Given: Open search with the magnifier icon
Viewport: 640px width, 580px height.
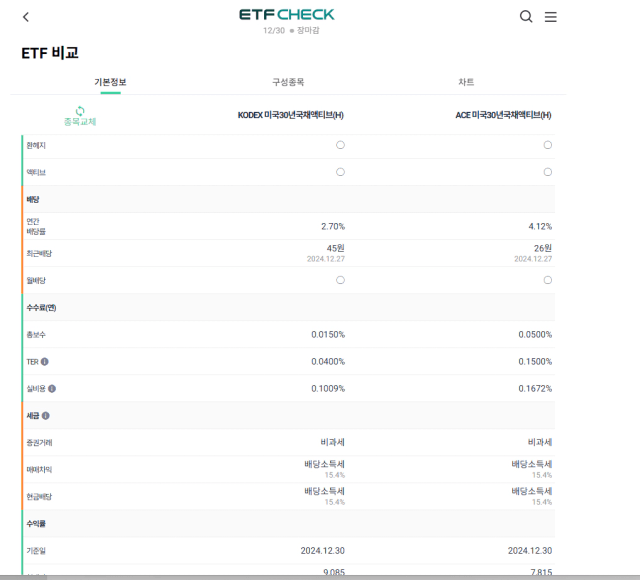Looking at the screenshot, I should point(526,16).
